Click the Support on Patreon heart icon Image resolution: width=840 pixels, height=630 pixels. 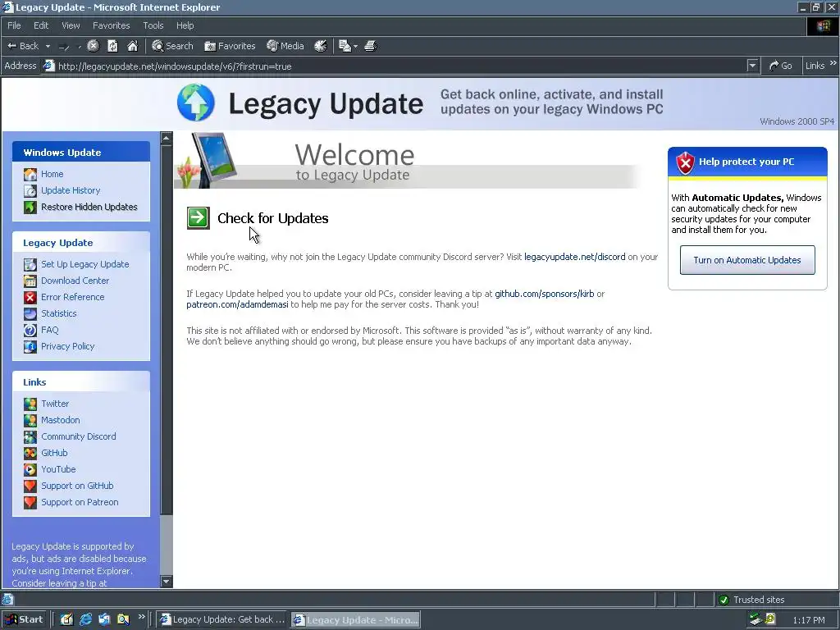tap(30, 503)
